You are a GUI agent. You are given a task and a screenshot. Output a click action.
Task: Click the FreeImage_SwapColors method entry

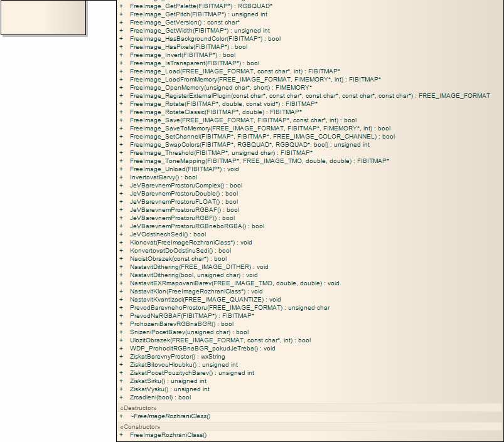pyautogui.click(x=250, y=145)
